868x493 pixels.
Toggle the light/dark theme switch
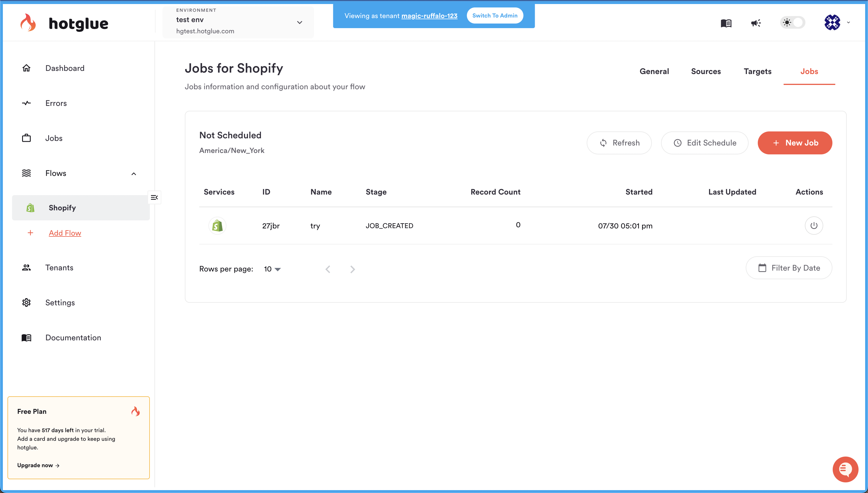coord(793,23)
